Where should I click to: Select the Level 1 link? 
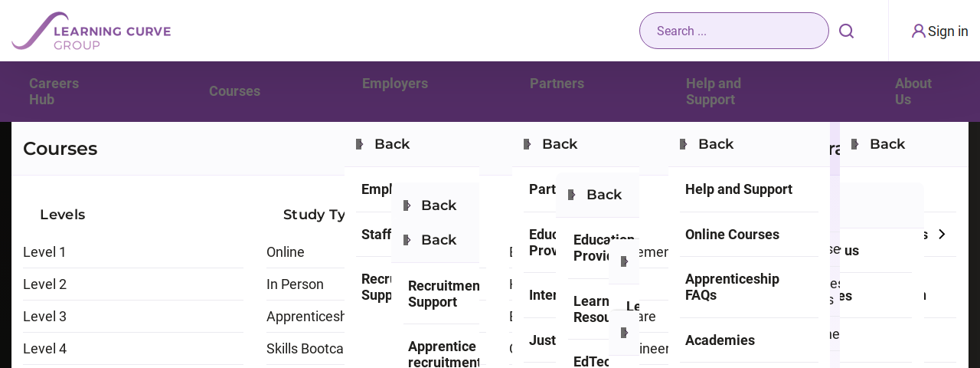coord(44,252)
